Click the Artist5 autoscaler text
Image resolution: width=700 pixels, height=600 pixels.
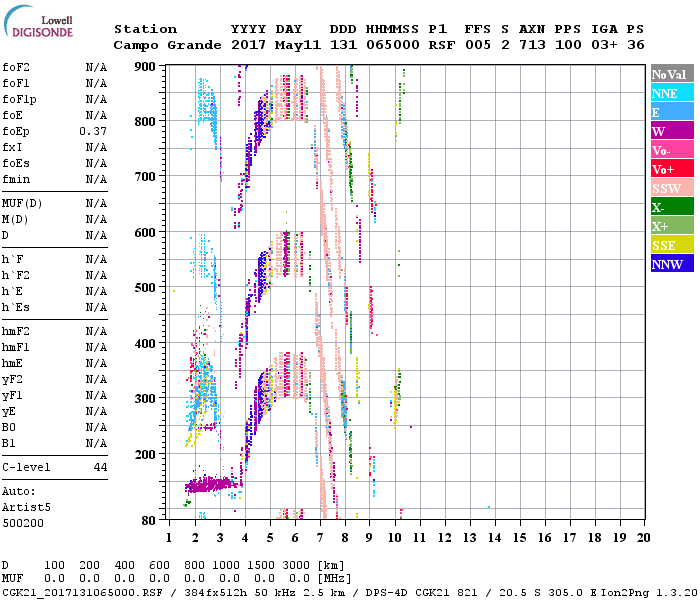click(26, 508)
